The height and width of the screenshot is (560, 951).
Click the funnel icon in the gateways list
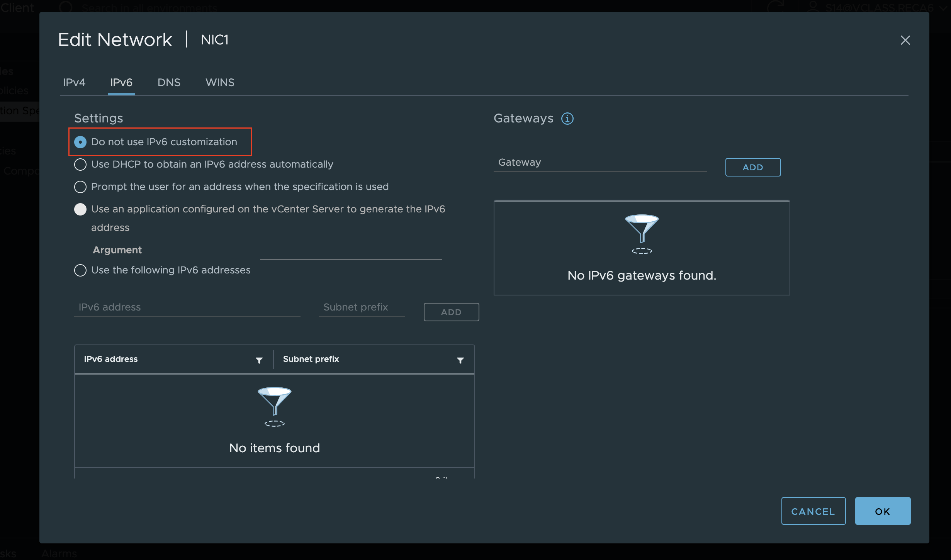642,233
